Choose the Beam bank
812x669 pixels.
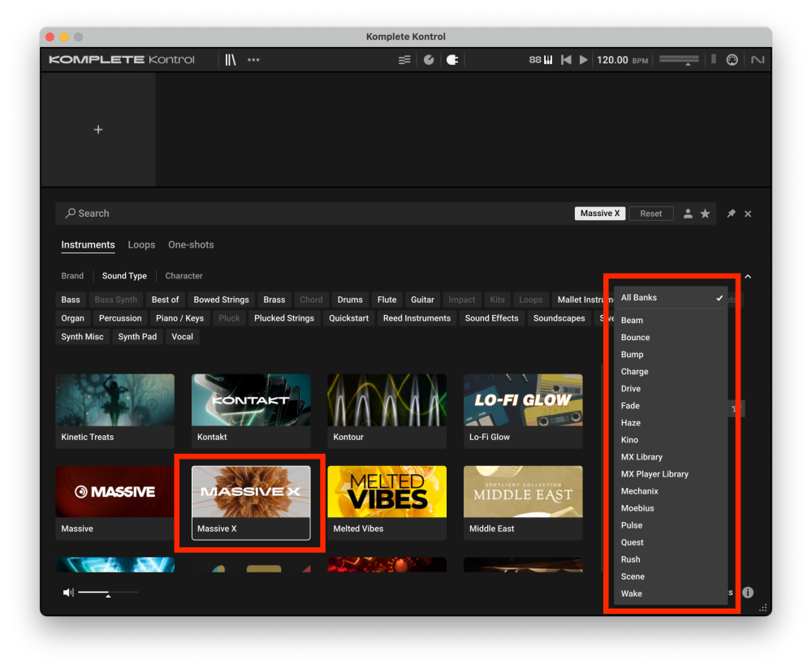click(672, 321)
